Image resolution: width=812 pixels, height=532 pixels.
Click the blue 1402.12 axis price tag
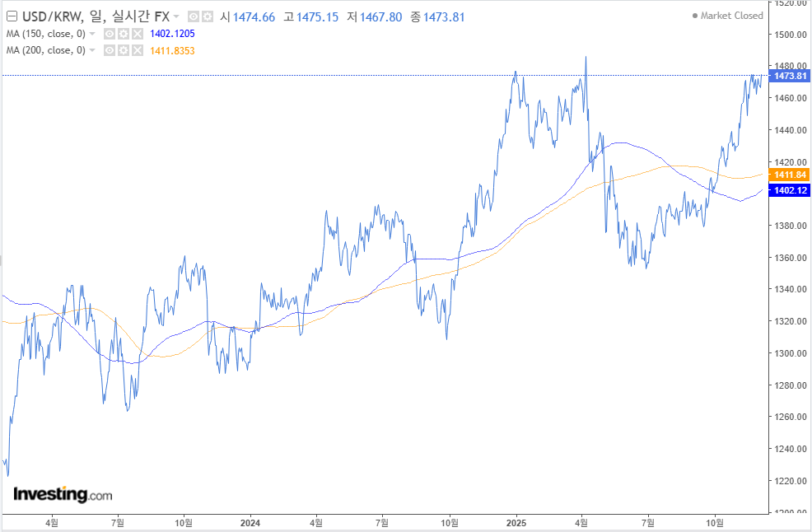pyautogui.click(x=789, y=190)
